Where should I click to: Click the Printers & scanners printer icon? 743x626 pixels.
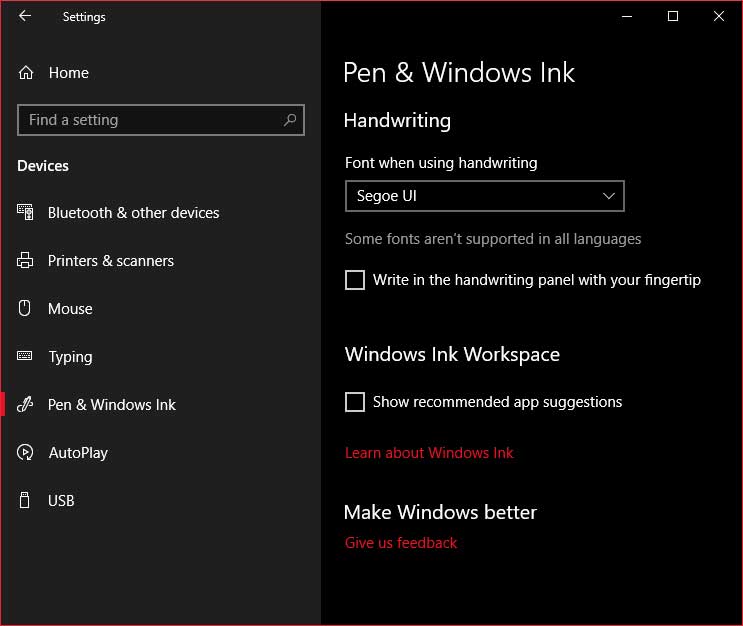25,260
